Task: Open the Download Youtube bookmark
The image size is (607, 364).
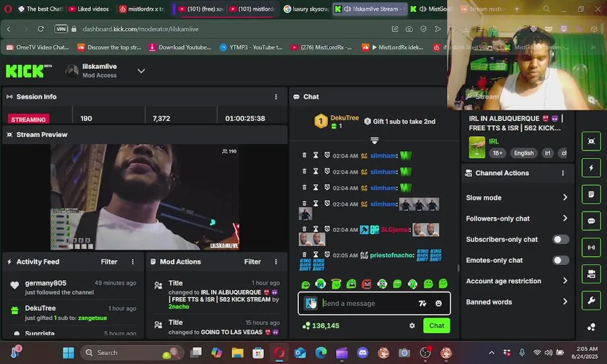Action: click(x=180, y=48)
